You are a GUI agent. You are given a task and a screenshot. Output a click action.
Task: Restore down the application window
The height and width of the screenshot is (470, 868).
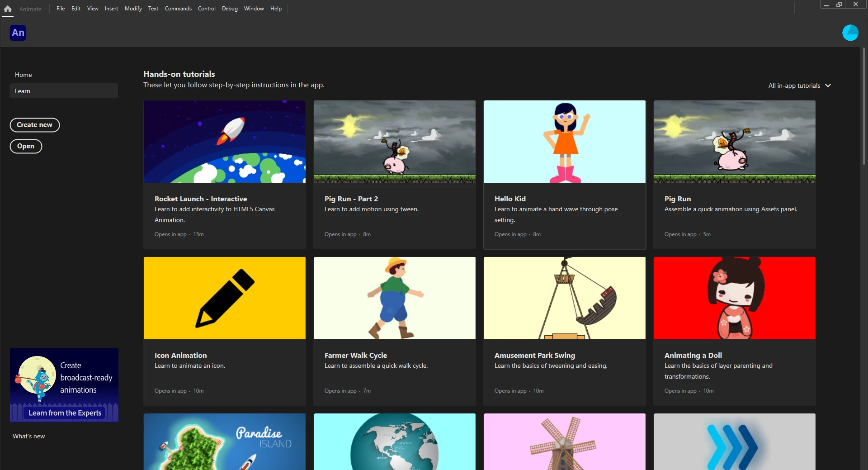coord(839,5)
